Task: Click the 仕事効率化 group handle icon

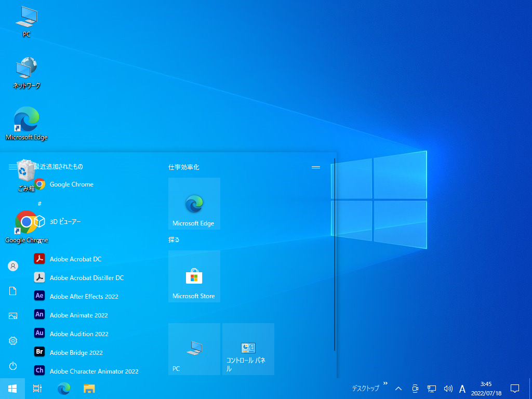Action: (x=316, y=167)
